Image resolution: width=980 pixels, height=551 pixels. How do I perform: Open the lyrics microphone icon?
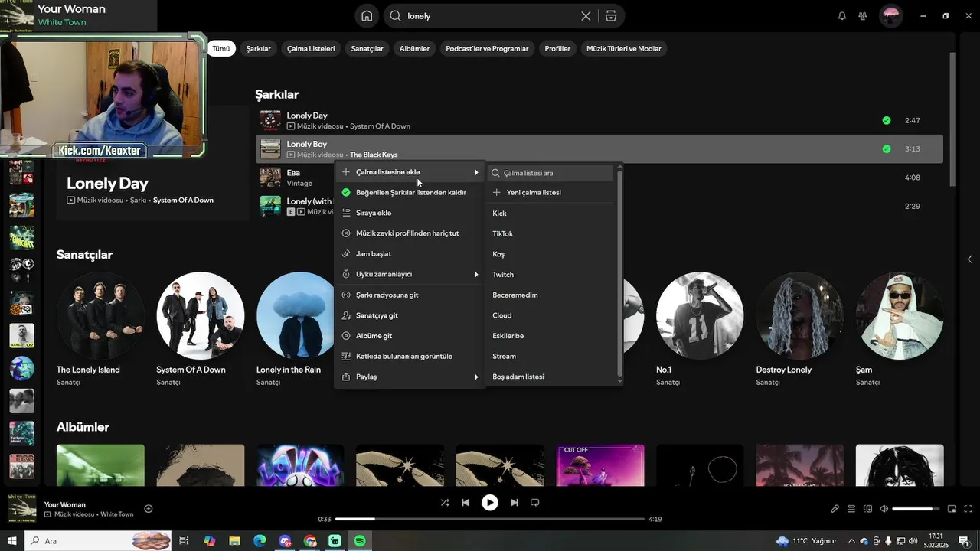click(835, 509)
